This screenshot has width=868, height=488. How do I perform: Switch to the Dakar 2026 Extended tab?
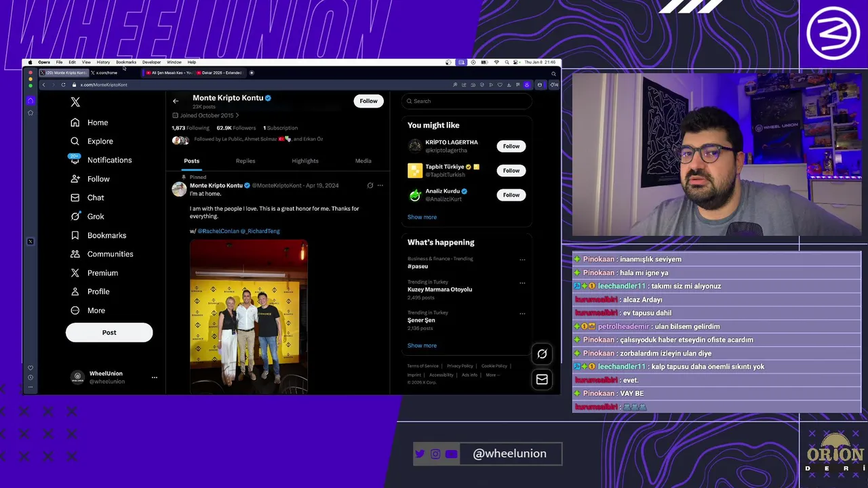pyautogui.click(x=219, y=73)
